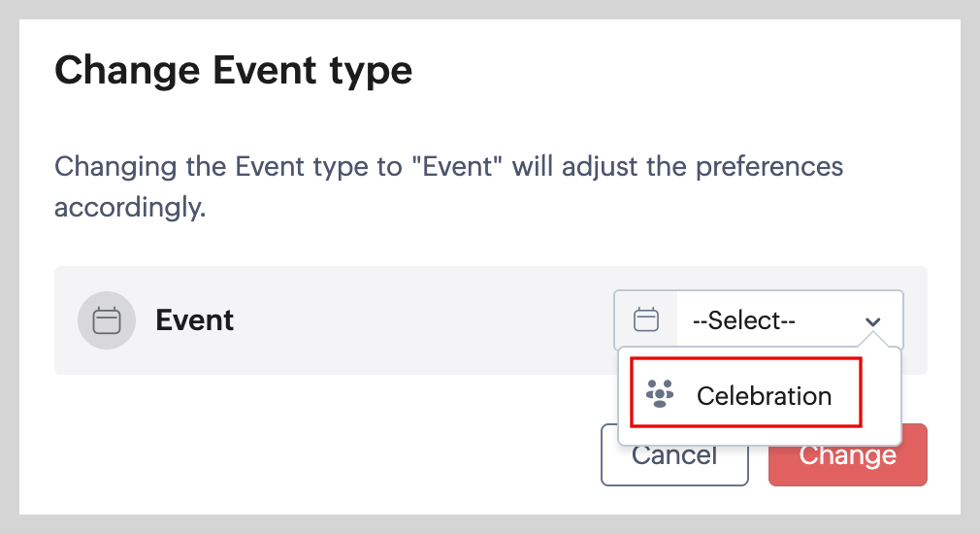Screen dimensions: 980x534
Task: Click the description text about adjusting preferences
Action: 448,166
